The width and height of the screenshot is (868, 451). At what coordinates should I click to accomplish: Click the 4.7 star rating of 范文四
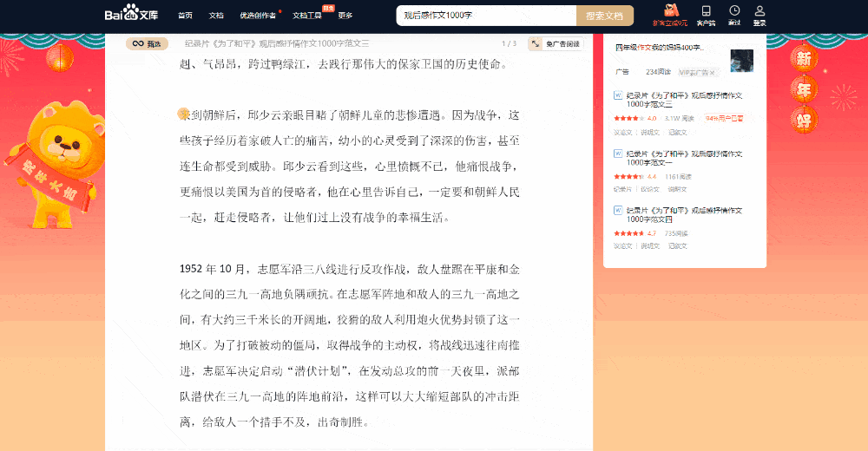(635, 233)
